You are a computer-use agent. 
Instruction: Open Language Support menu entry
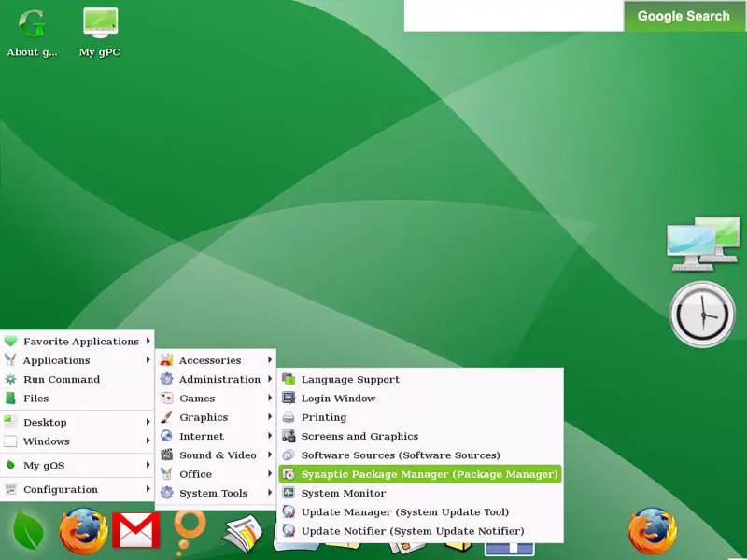tap(420, 379)
